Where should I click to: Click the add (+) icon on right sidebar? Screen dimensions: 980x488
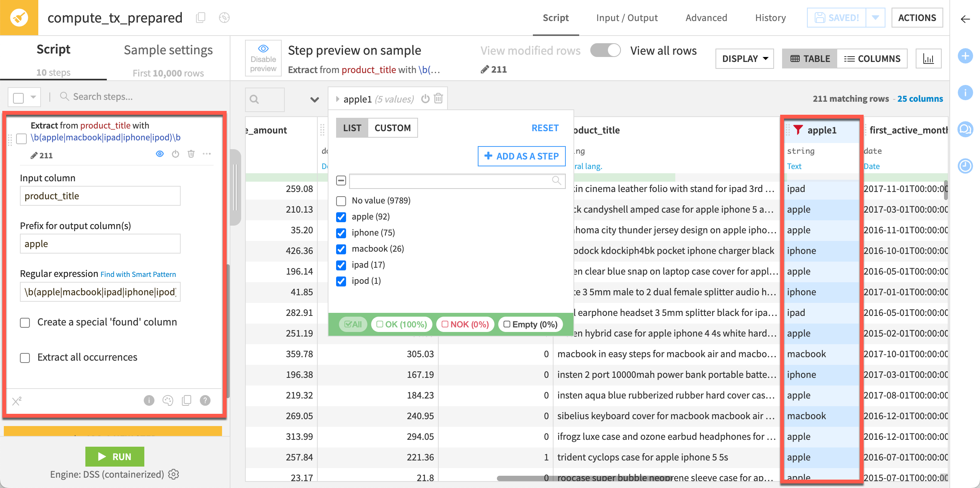965,56
